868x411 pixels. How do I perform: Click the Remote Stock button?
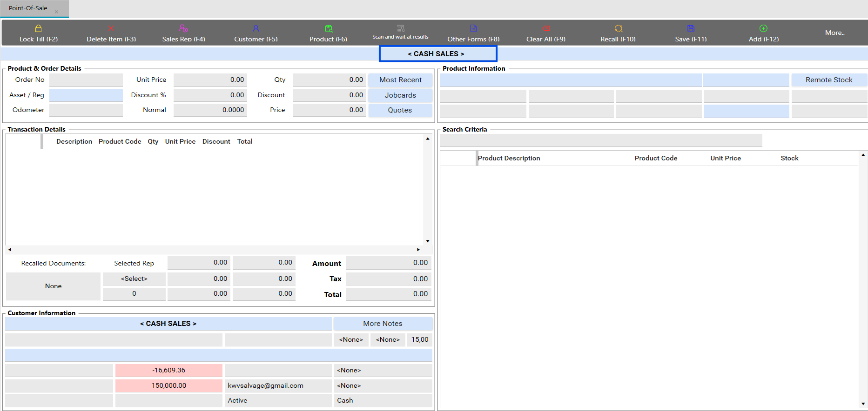click(829, 80)
